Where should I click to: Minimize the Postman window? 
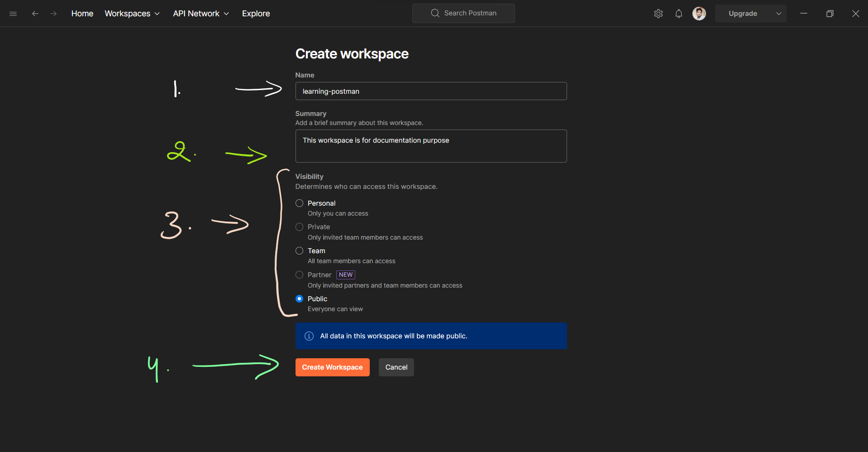coord(804,14)
